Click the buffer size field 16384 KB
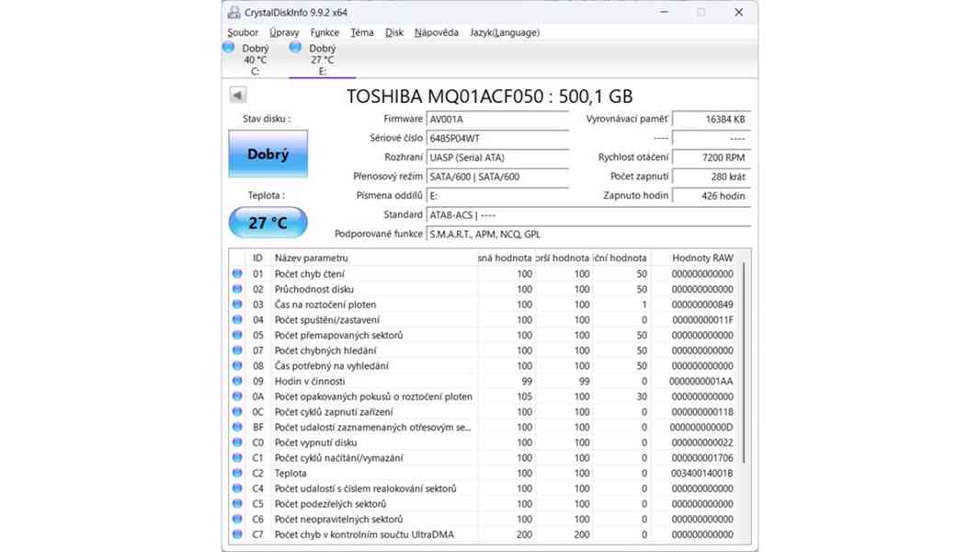This screenshot has width=980, height=552. pyautogui.click(x=712, y=119)
